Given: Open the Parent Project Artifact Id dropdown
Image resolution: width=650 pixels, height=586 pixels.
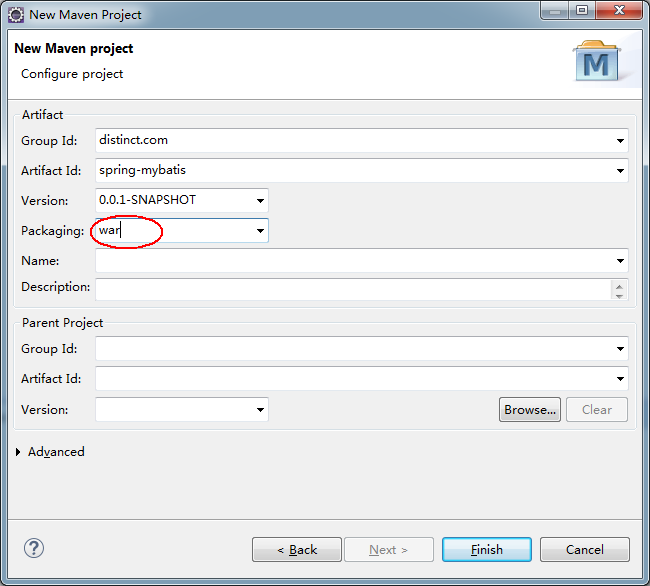Looking at the screenshot, I should pyautogui.click(x=620, y=380).
